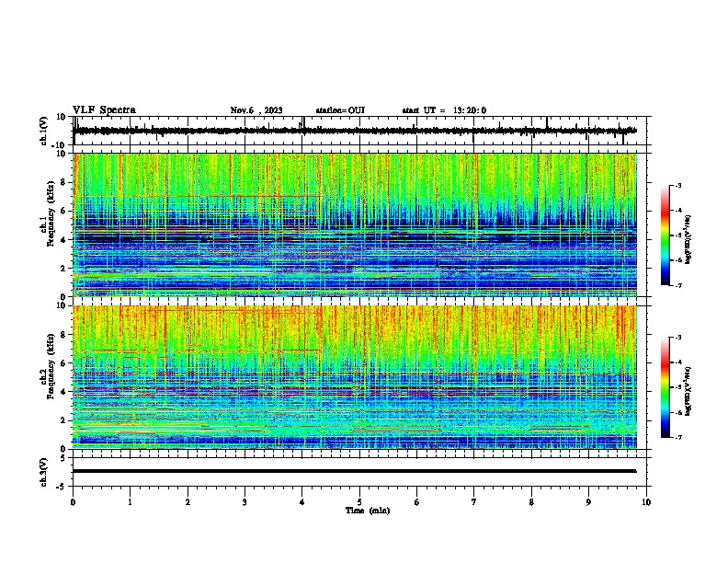This screenshot has height=563, width=728.
Task: Click time axis tick label "0"
Action: (73, 502)
